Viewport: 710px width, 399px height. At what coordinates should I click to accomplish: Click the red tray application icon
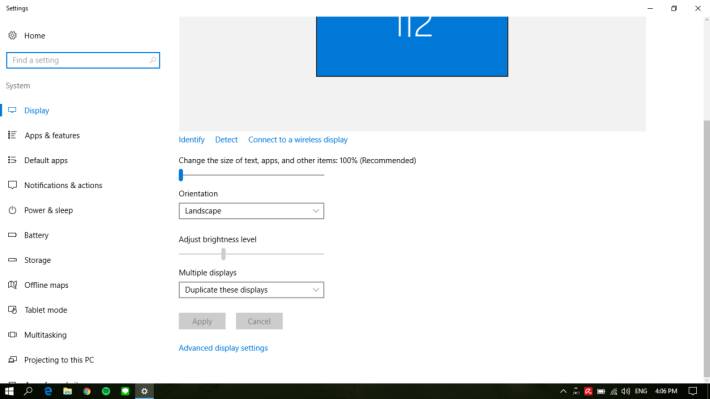click(x=588, y=391)
